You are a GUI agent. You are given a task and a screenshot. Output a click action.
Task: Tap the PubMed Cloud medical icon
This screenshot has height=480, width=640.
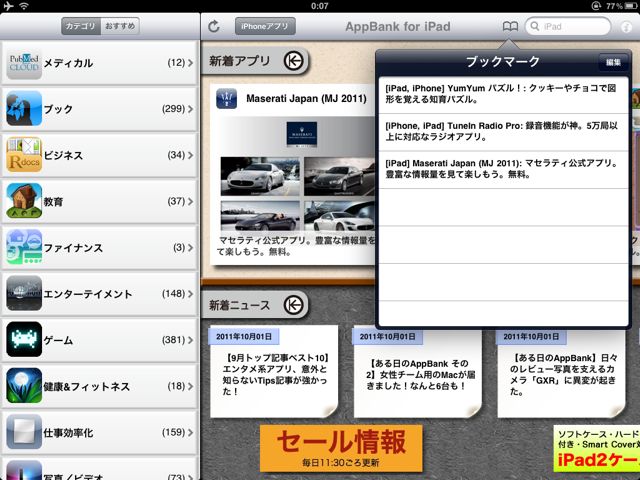click(x=24, y=63)
